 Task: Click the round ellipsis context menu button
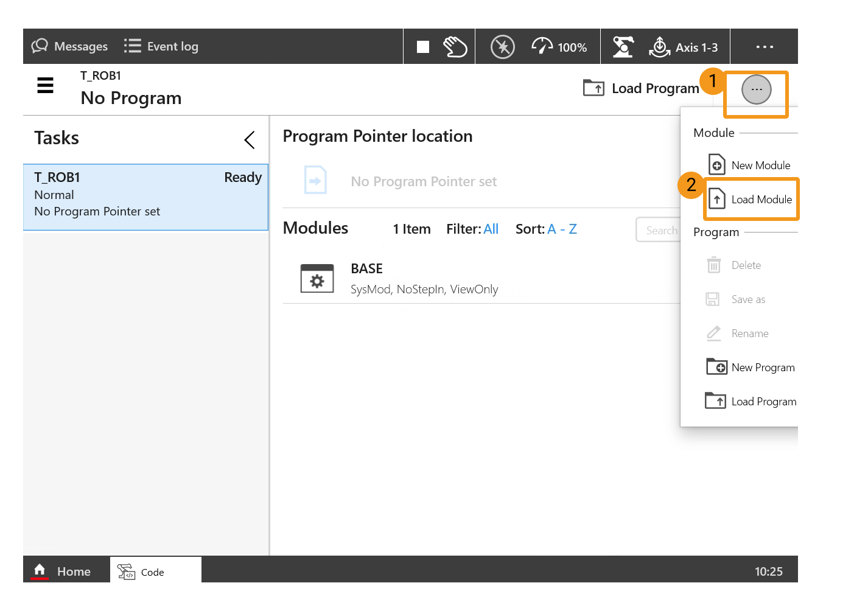coord(756,89)
